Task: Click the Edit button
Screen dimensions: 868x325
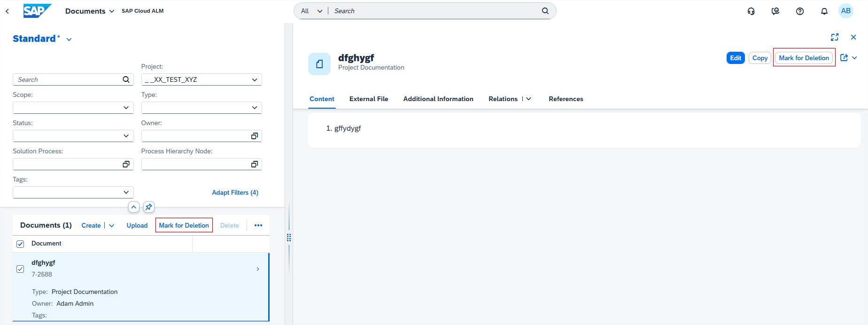Action: tap(735, 58)
